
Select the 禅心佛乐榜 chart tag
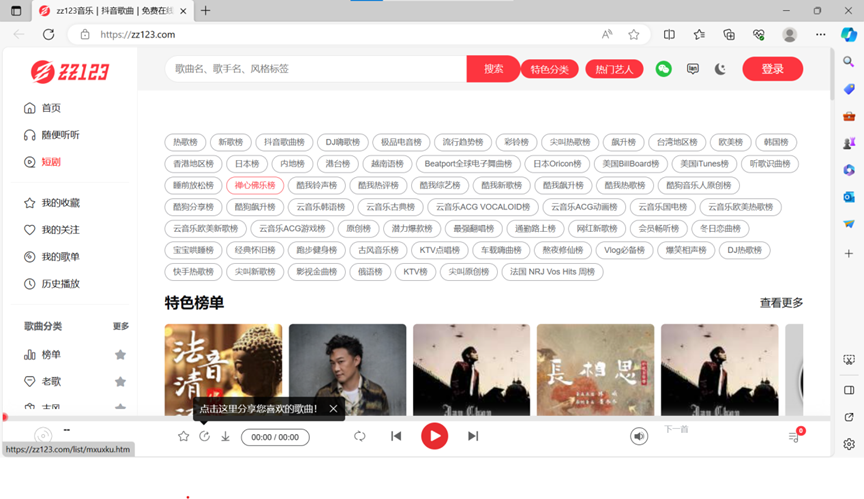click(255, 185)
